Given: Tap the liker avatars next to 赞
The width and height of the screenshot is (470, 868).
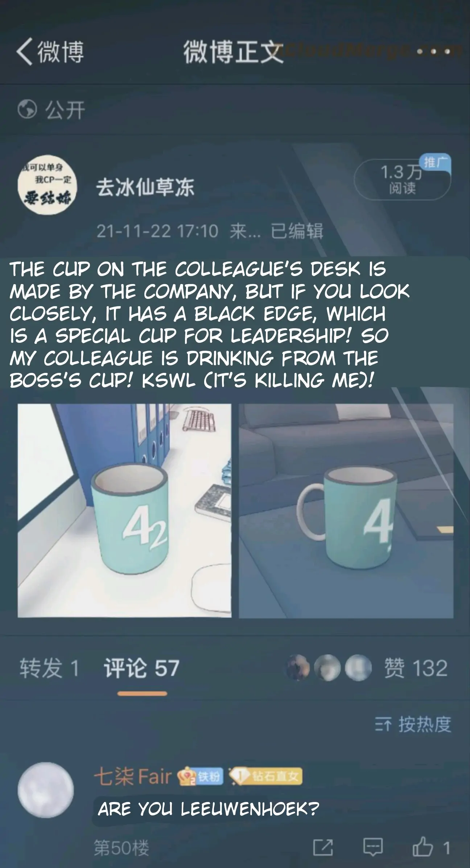Looking at the screenshot, I should [x=329, y=667].
